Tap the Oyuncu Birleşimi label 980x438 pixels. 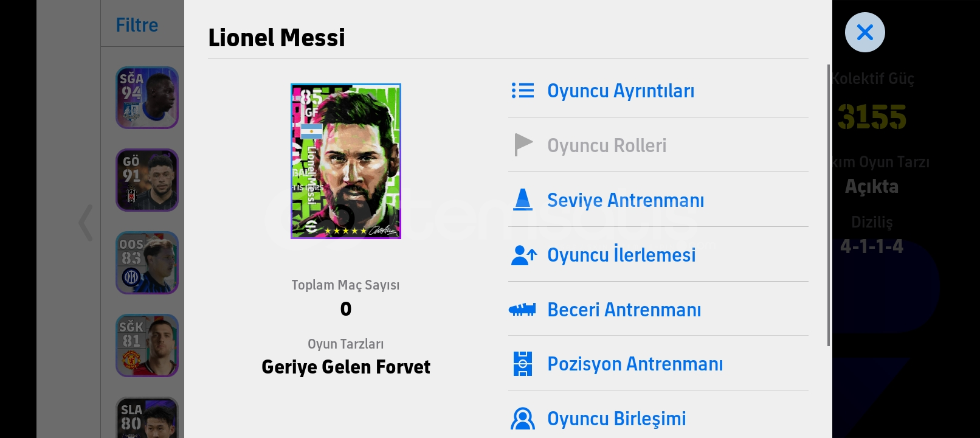[616, 419]
